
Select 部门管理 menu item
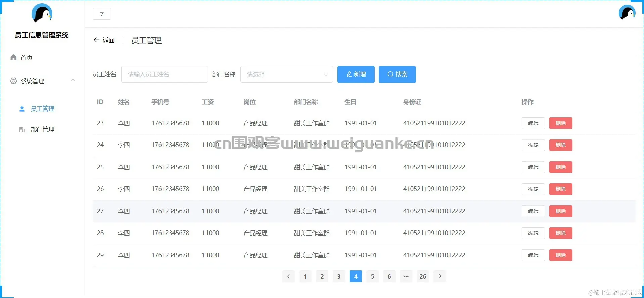(42, 130)
